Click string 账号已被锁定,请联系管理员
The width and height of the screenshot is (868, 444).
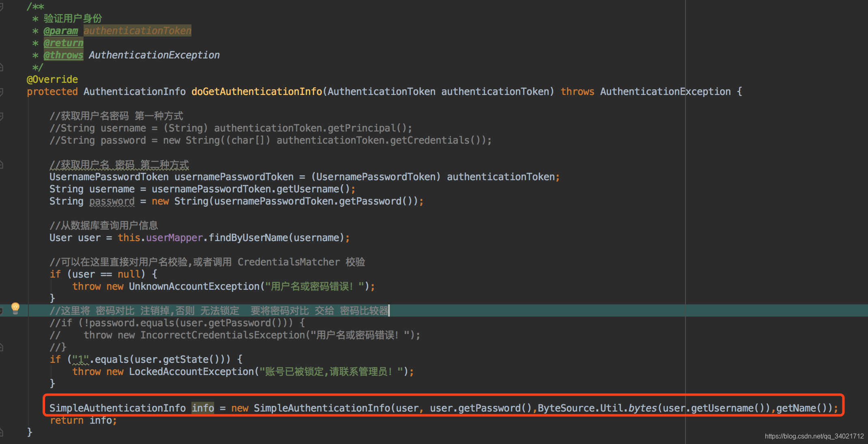point(331,372)
